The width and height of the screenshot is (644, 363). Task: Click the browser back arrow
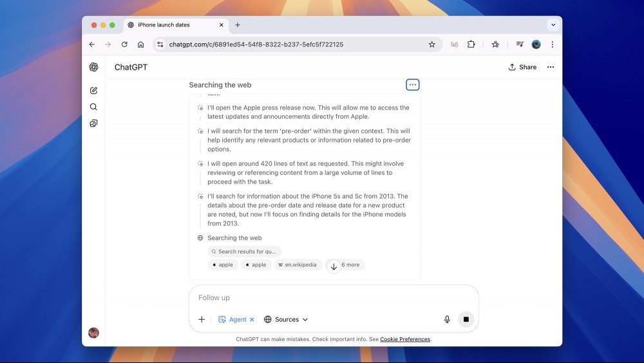(92, 44)
